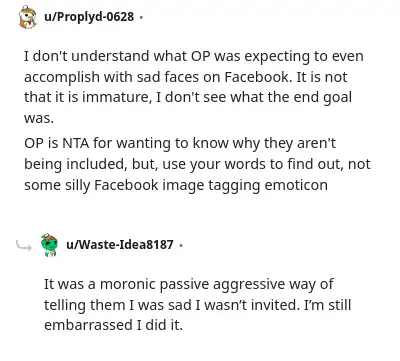Click the line starting "I don't understand what OP"
The width and height of the screenshot is (400, 361).
(194, 56)
